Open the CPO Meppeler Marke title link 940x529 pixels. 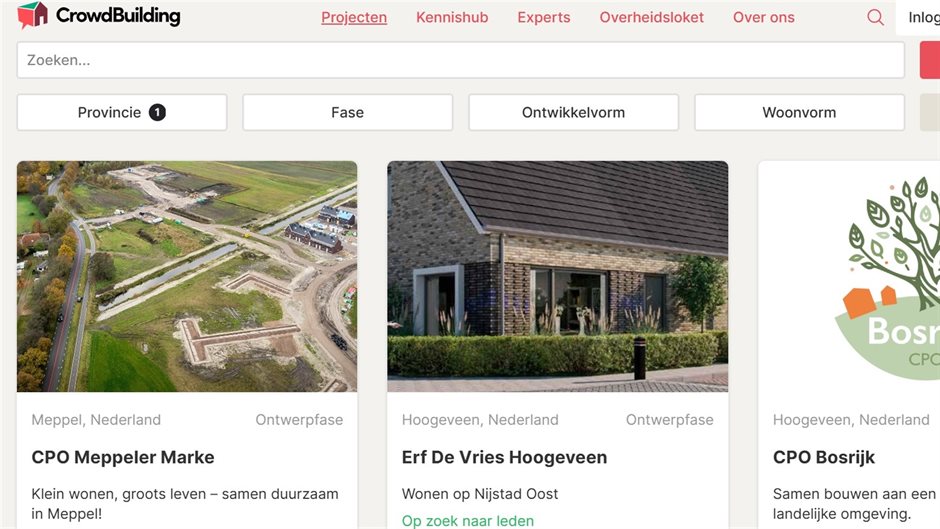[x=123, y=457]
